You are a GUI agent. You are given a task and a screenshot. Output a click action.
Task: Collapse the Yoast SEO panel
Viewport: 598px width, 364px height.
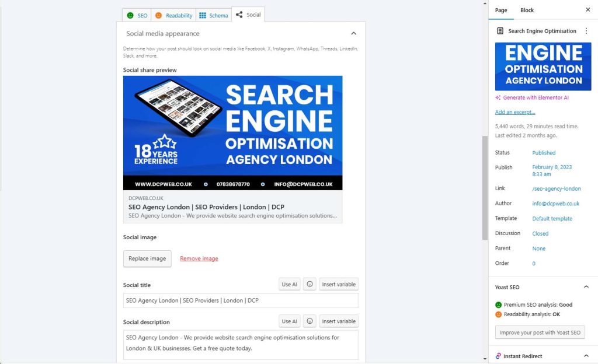pos(586,286)
